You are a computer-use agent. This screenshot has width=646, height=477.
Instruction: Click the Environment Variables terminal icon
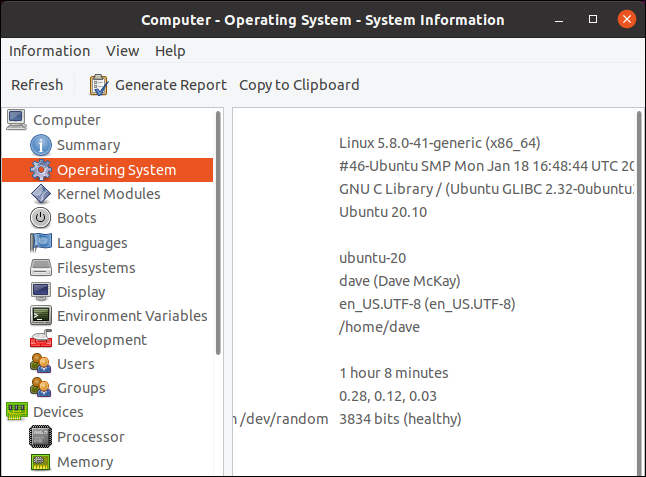pos(41,316)
